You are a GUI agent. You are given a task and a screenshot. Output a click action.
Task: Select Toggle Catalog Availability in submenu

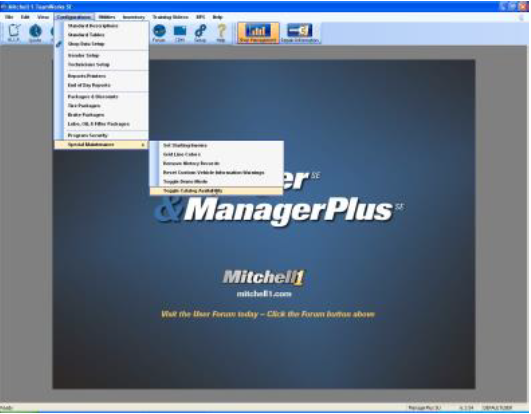coord(216,191)
